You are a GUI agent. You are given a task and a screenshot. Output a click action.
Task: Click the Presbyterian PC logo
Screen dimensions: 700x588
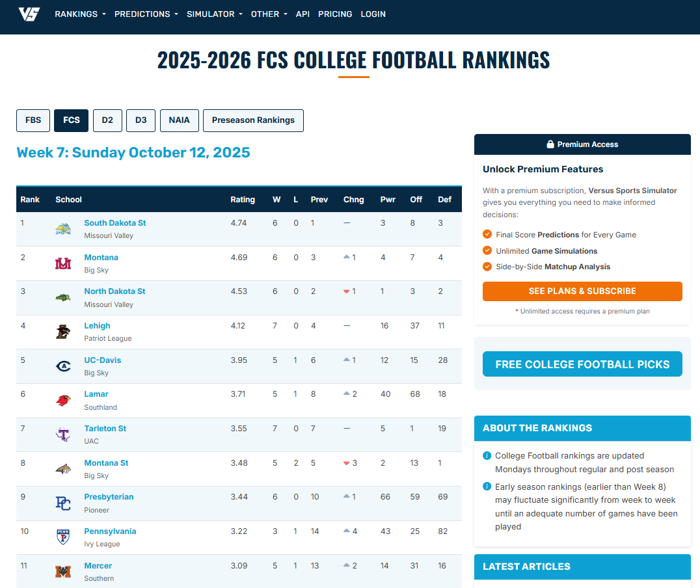pos(63,503)
